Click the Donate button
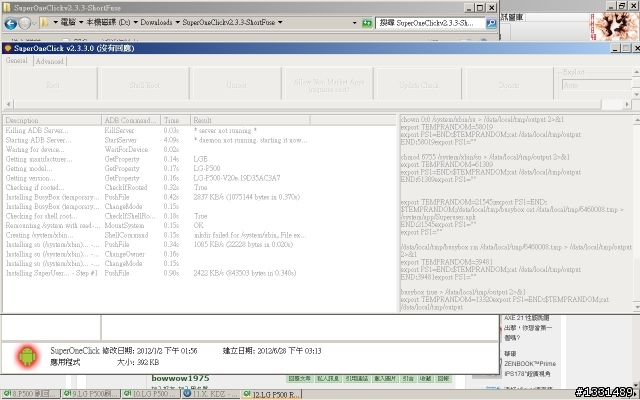 point(509,85)
